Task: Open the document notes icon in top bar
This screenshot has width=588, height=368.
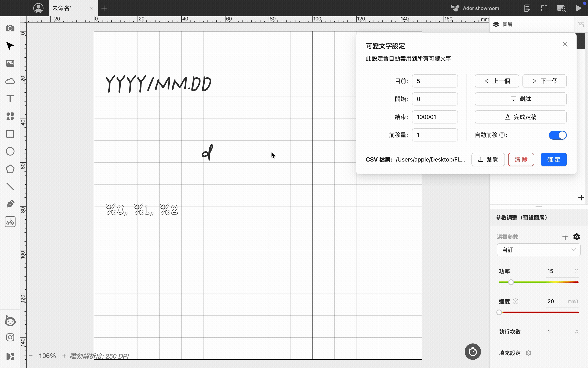Action: tap(527, 8)
